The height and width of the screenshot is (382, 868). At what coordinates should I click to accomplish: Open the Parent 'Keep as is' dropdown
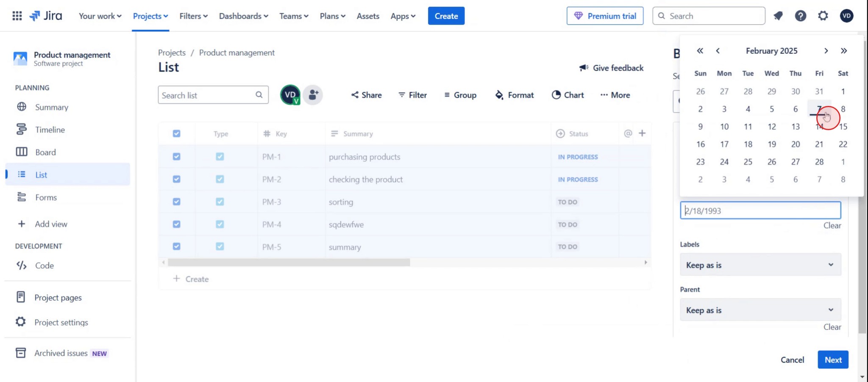(760, 310)
